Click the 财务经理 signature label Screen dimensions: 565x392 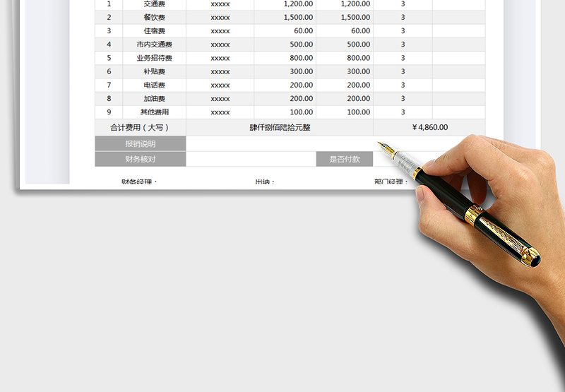pyautogui.click(x=139, y=182)
